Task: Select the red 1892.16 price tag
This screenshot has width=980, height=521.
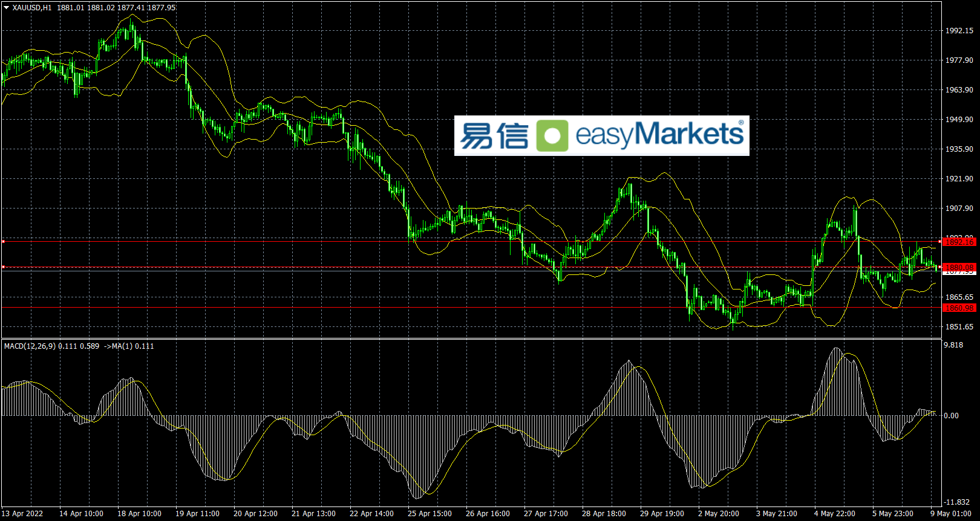Action: [x=959, y=242]
